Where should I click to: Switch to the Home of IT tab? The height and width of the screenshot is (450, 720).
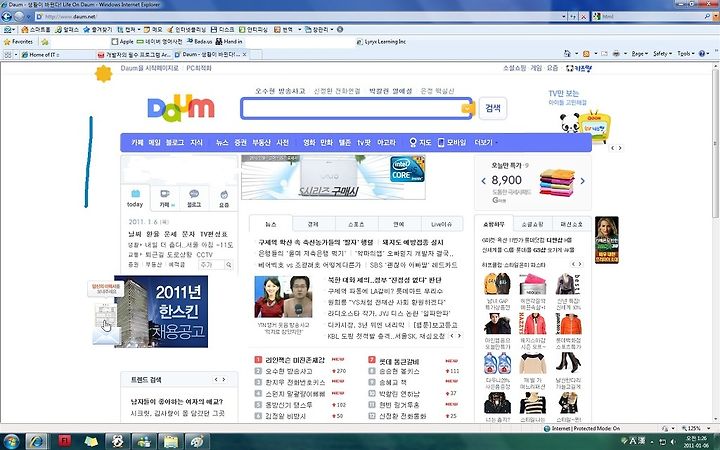point(56,55)
